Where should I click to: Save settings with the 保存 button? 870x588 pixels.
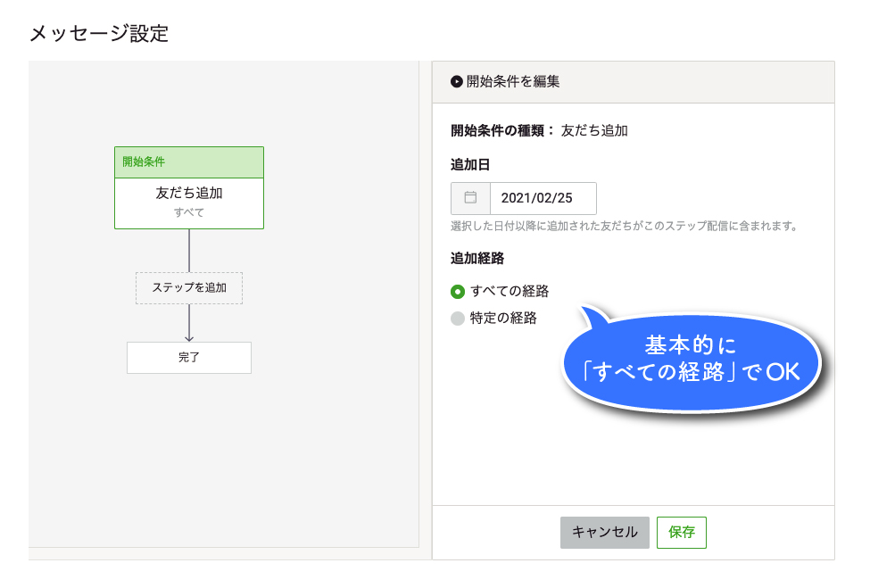[681, 532]
